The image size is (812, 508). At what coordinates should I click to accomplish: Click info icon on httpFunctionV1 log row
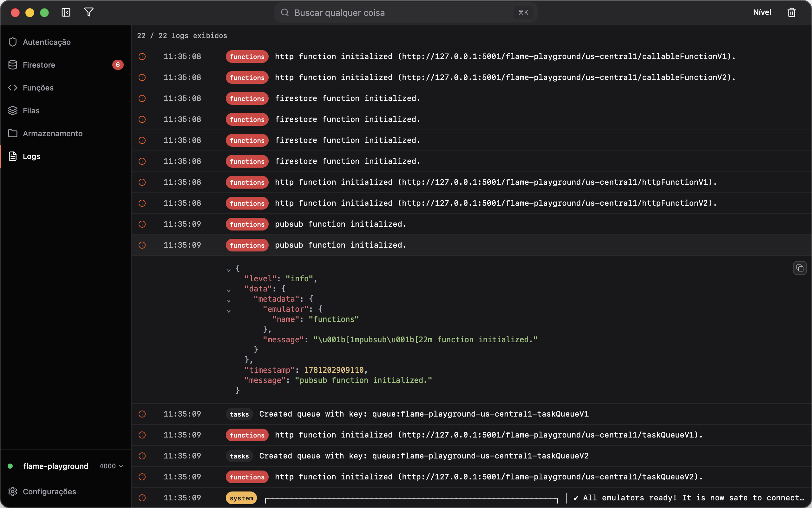[142, 183]
